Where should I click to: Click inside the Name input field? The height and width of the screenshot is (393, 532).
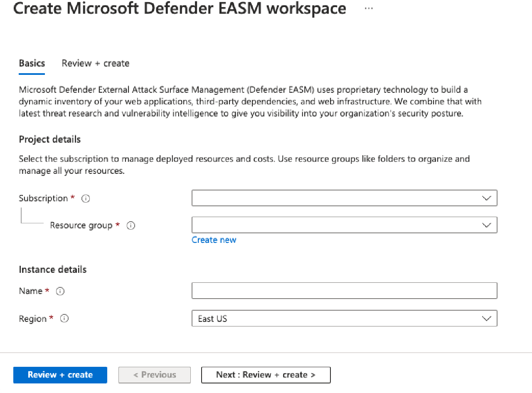(x=344, y=290)
